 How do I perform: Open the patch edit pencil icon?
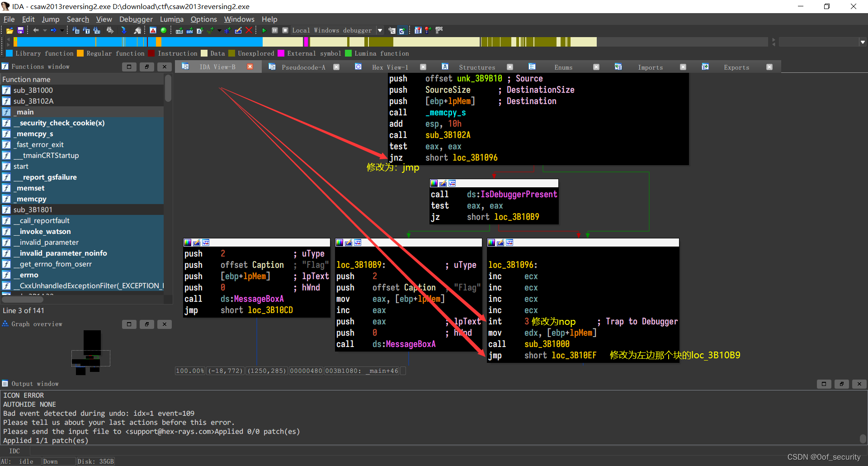pyautogui.click(x=239, y=30)
